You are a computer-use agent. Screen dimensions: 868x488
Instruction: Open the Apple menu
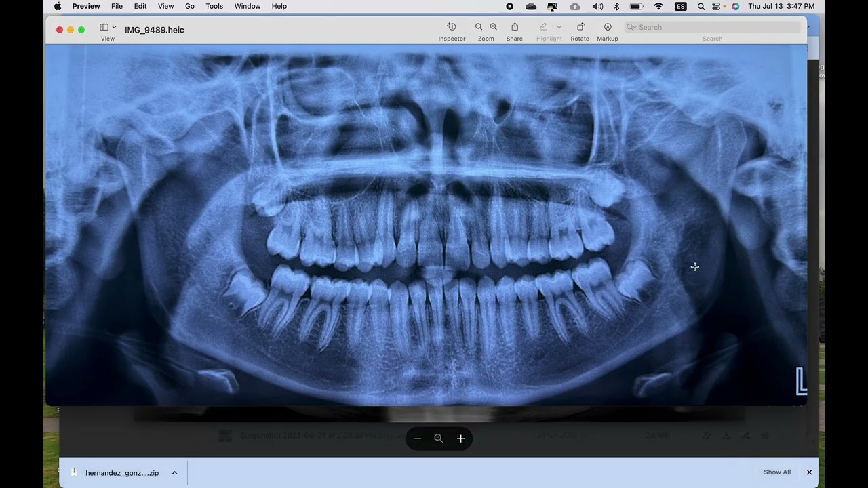pos(58,6)
